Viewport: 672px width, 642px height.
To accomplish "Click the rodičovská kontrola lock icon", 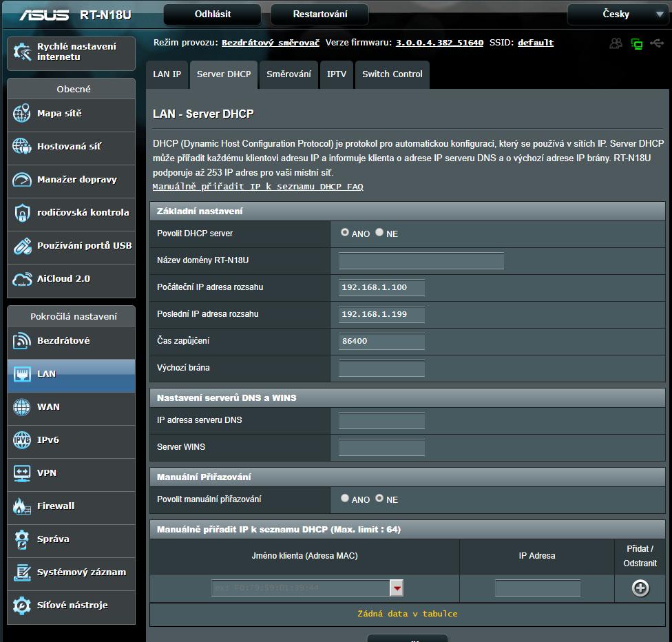I will point(22,213).
